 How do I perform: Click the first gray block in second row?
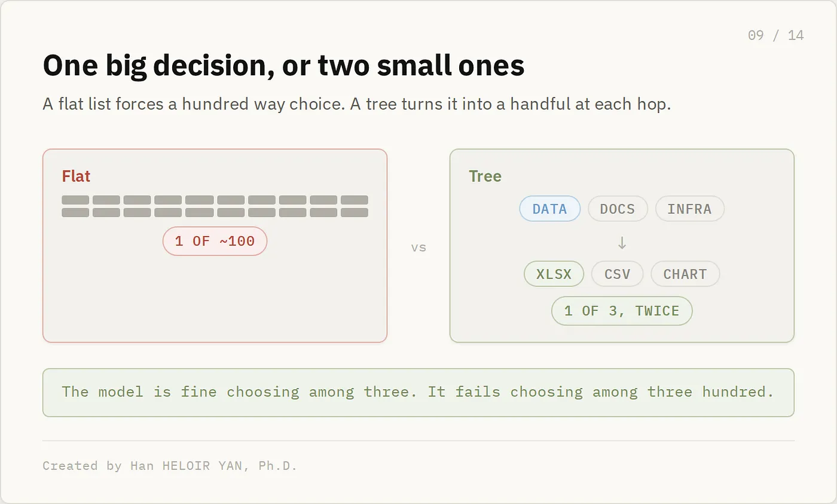point(75,212)
